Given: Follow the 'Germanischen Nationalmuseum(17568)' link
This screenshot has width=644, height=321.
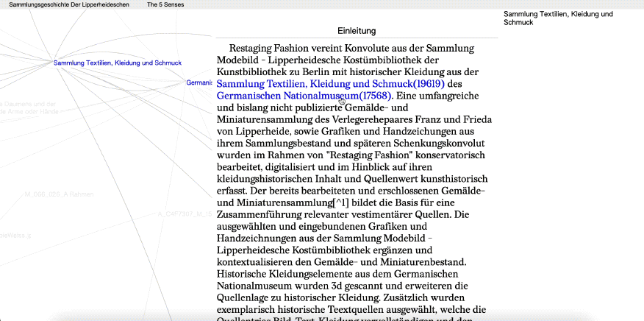Looking at the screenshot, I should tap(304, 96).
